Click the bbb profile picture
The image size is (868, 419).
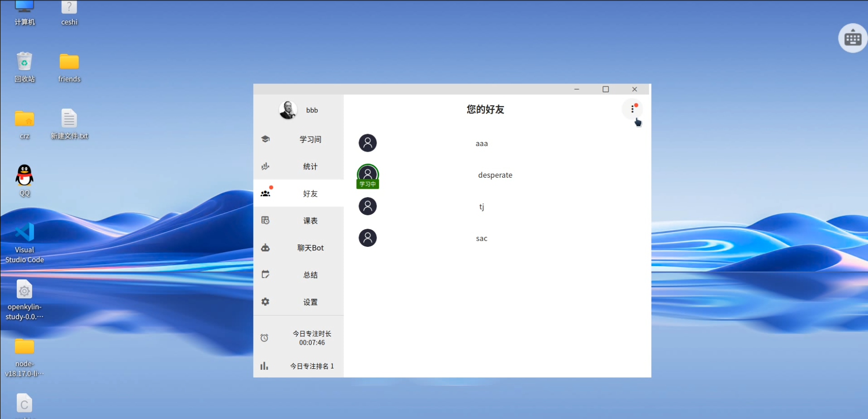[x=288, y=110]
